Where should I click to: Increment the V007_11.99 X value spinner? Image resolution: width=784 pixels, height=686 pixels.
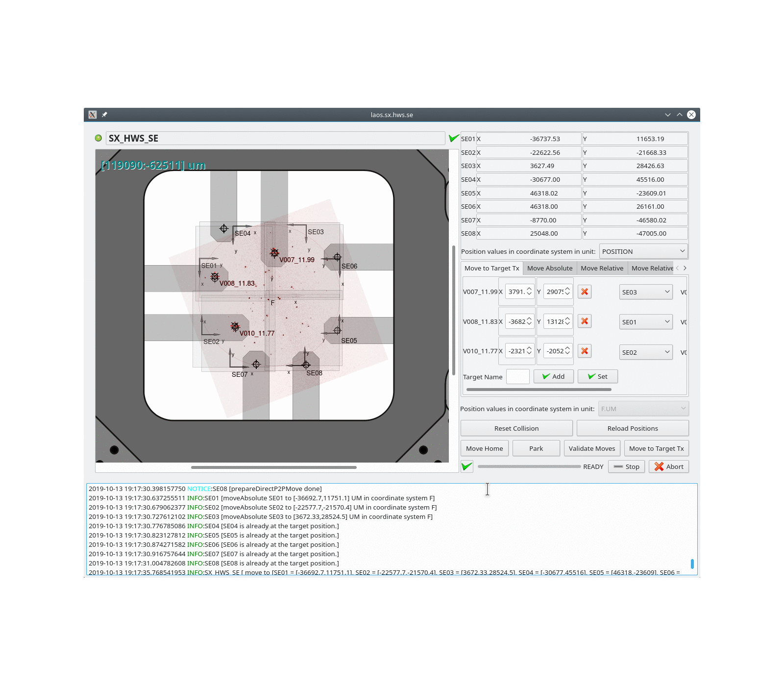pos(529,289)
